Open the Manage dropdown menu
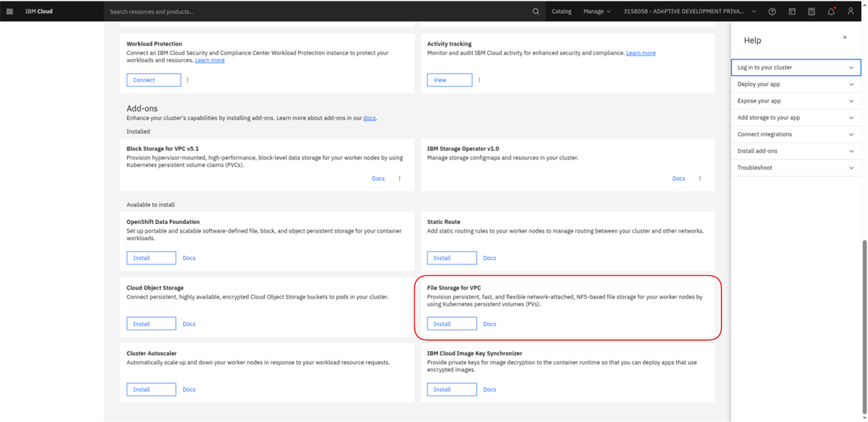The height and width of the screenshot is (422, 868). tap(597, 12)
